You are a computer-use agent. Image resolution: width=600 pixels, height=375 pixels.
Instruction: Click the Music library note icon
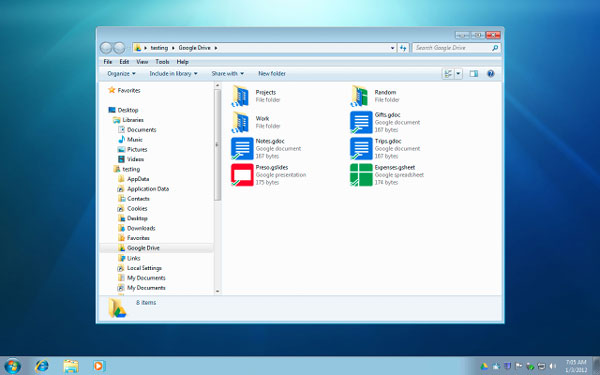122,139
